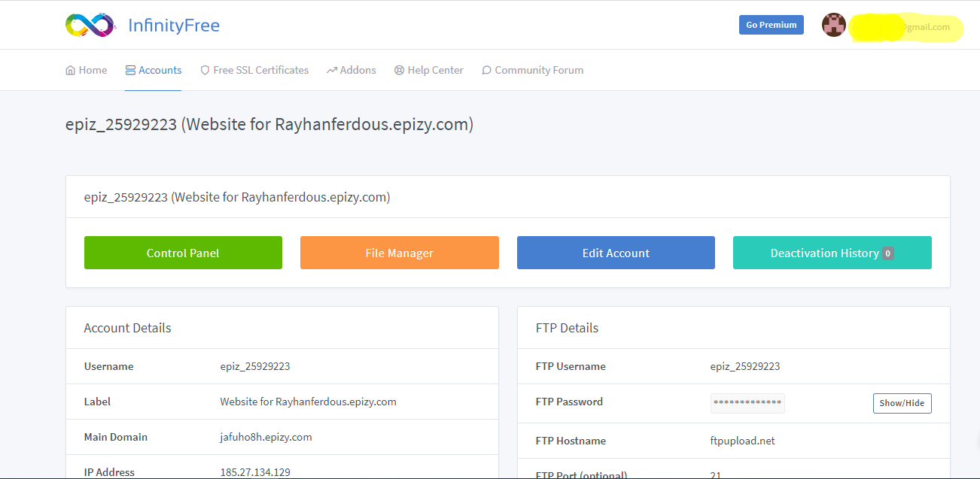Open the green Control Panel button
Viewport: 980px width, 479px height.
coord(183,253)
